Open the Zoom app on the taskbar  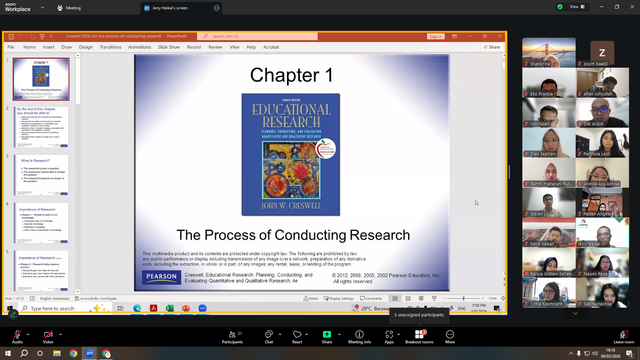pos(89,353)
